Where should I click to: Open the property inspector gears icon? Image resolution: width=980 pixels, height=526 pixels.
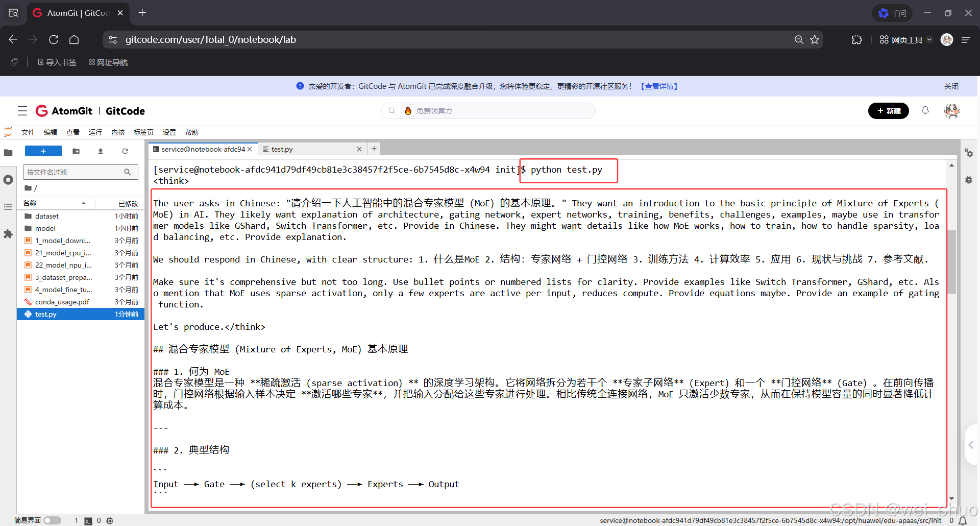pos(968,153)
